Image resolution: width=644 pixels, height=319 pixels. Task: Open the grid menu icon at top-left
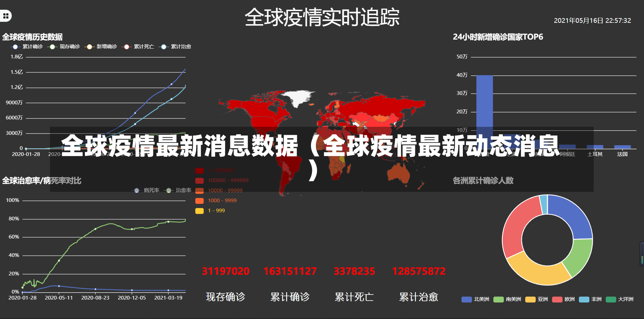click(x=6, y=16)
